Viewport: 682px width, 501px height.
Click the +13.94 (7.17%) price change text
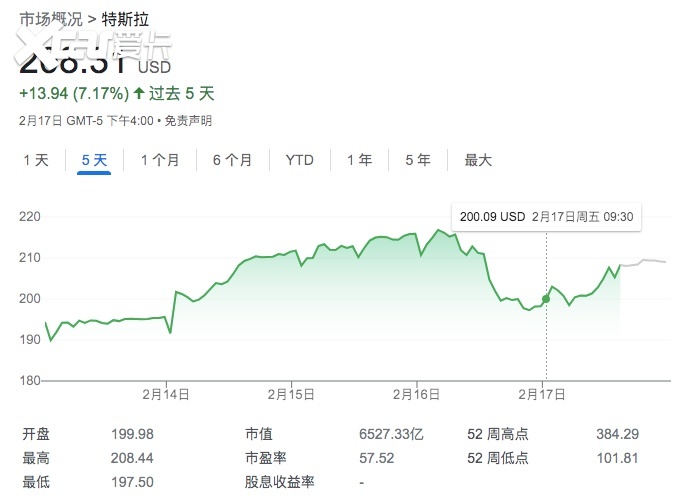click(x=74, y=94)
